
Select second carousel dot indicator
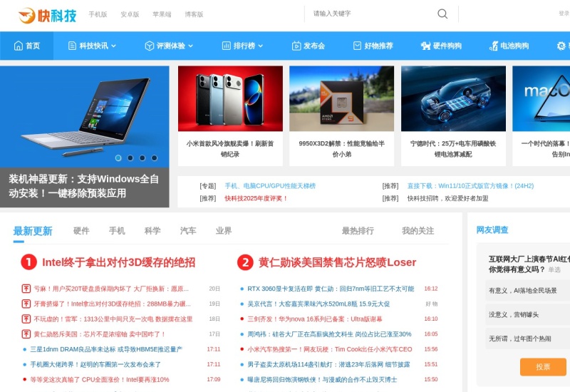click(130, 158)
